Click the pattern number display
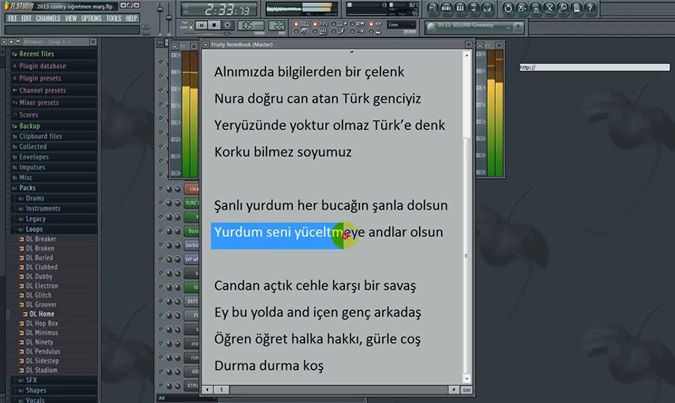The width and height of the screenshot is (675, 403). pos(277,26)
